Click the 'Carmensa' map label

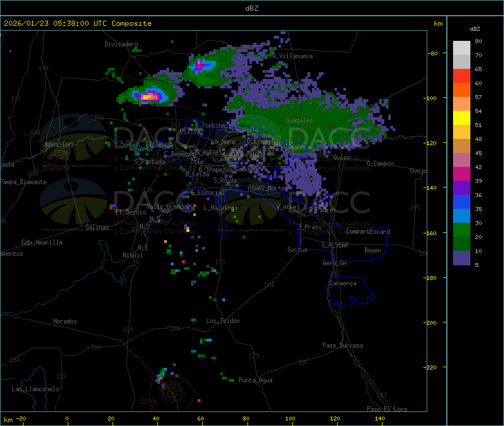343,283
